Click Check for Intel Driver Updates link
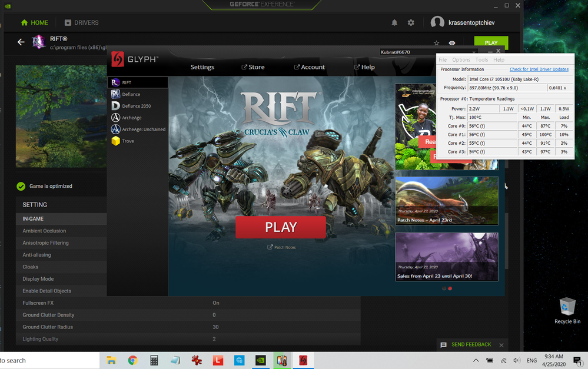 (x=539, y=69)
